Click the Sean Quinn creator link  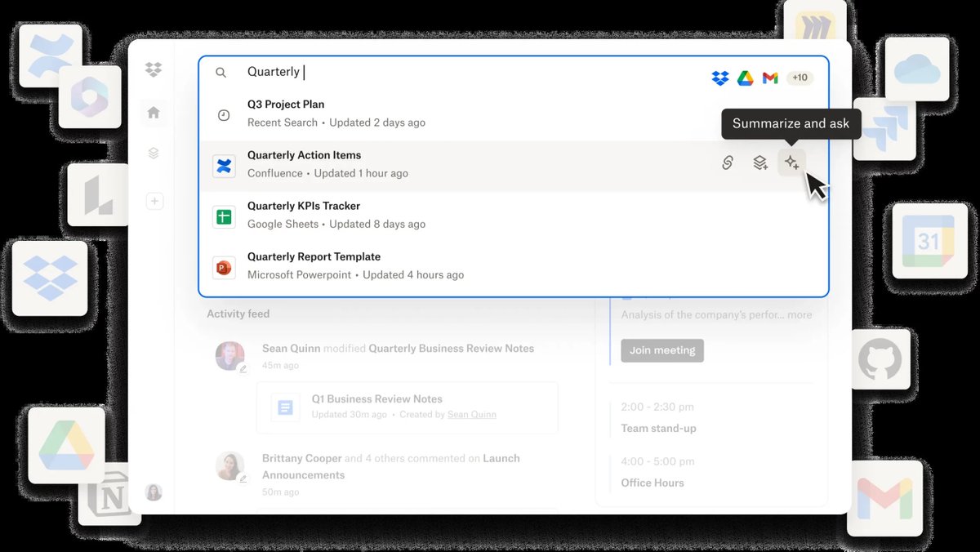471,415
